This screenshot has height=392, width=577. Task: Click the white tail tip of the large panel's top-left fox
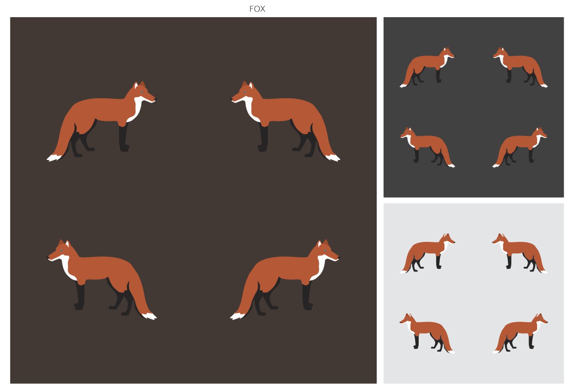point(54,158)
